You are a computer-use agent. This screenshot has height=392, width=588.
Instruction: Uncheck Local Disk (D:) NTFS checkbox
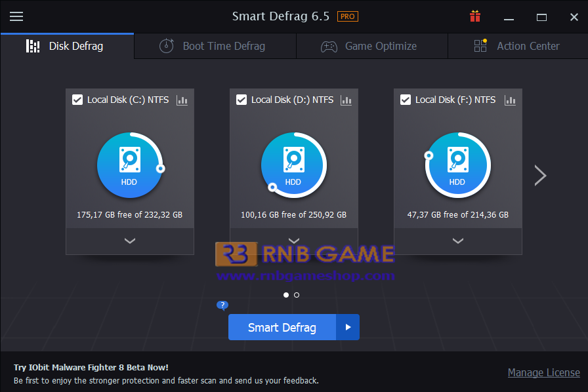[x=241, y=100]
